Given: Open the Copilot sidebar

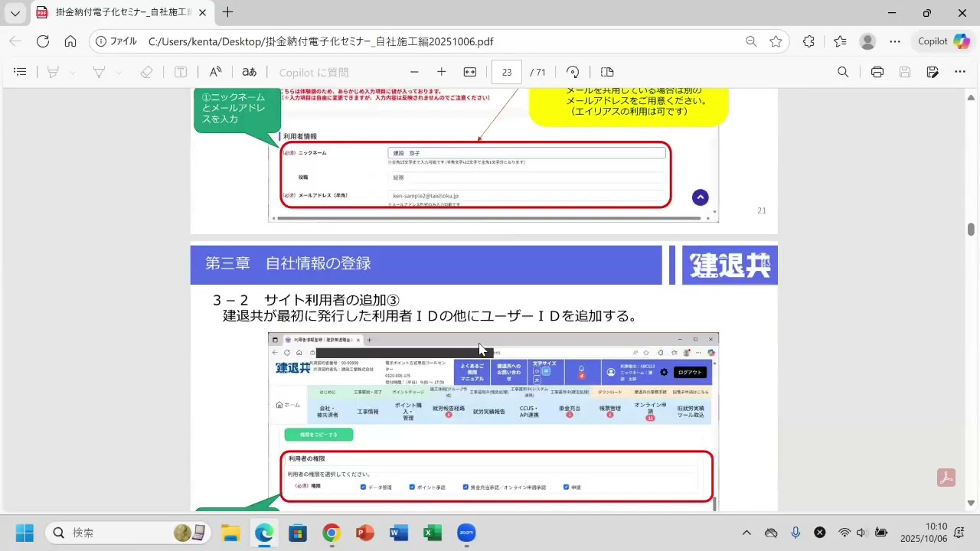Looking at the screenshot, I should (x=944, y=41).
